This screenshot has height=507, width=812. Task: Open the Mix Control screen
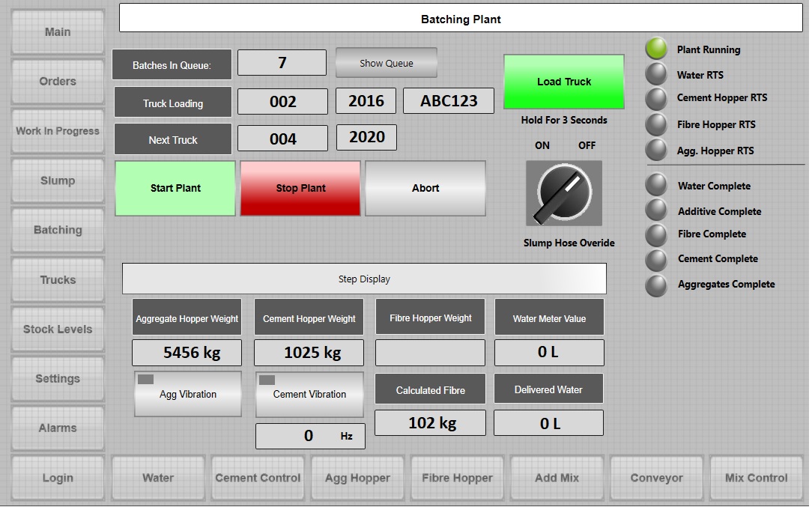(x=756, y=478)
